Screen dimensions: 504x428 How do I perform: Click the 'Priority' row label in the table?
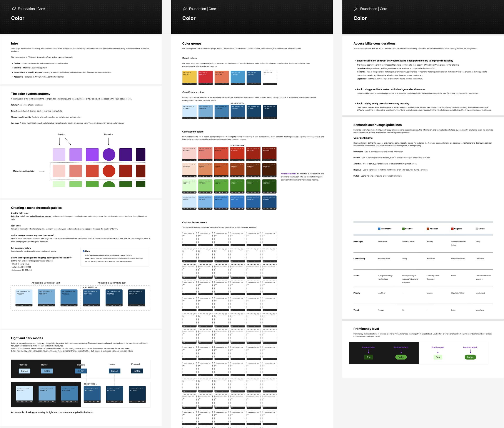[357, 293]
